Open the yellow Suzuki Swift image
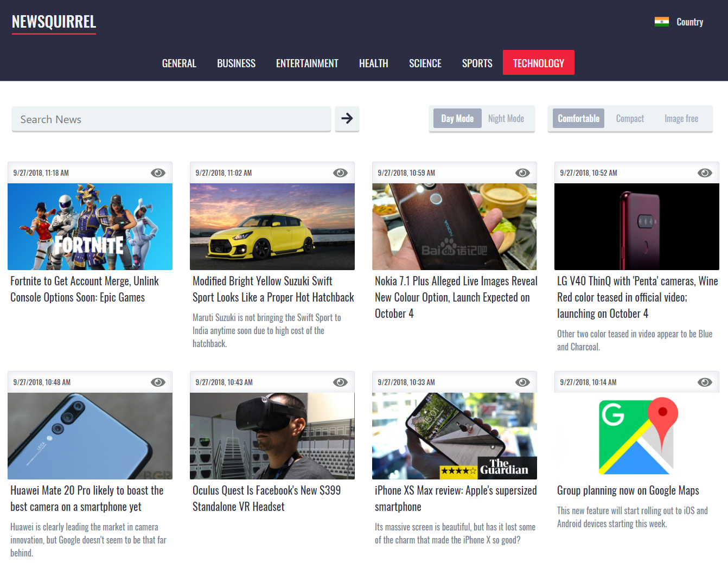Image resolution: width=728 pixels, height=563 pixels. [x=272, y=227]
